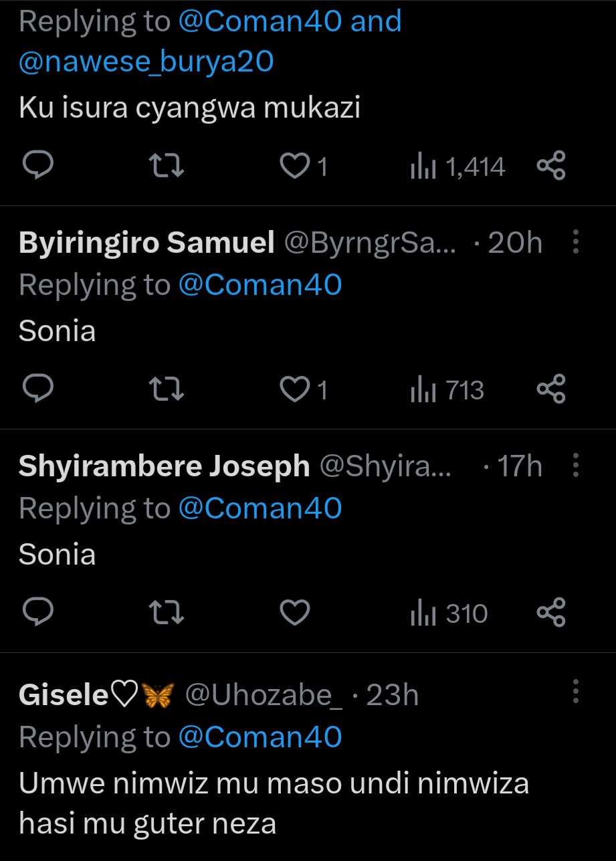Open more options on Shyirambere Joseph's tweet

[x=576, y=466]
